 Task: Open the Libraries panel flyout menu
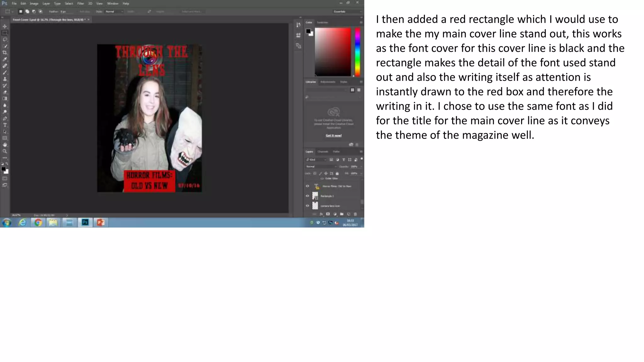point(361,82)
